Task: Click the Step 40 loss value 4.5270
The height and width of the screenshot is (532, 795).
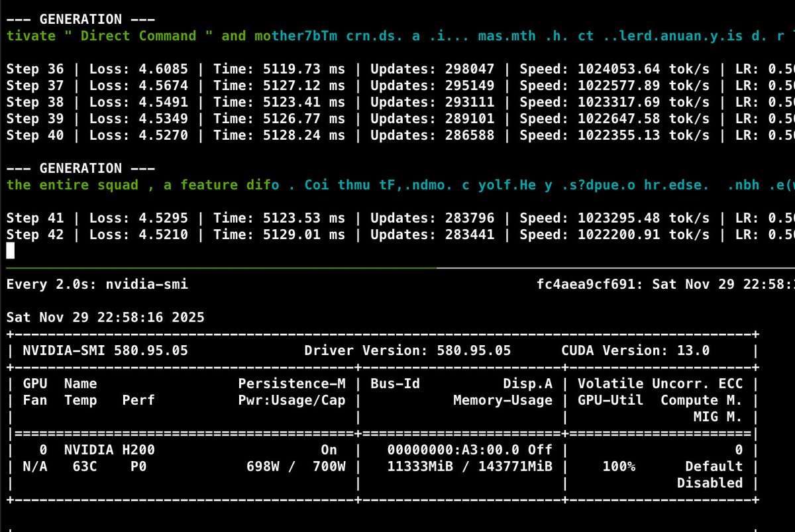Action: (164, 135)
